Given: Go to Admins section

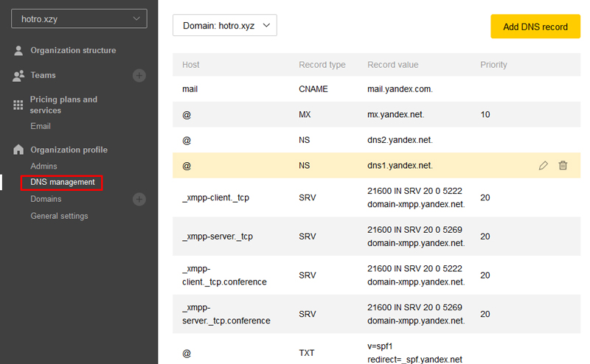Looking at the screenshot, I should coord(44,167).
